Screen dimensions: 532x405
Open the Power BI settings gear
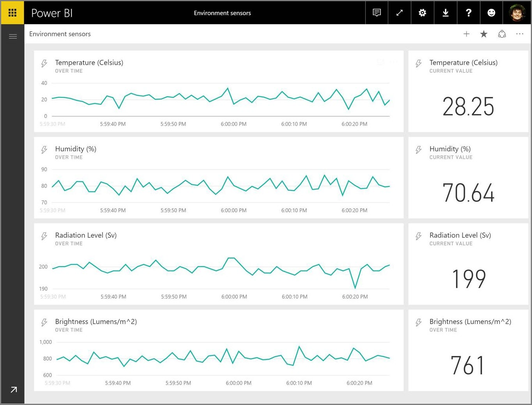coord(422,12)
